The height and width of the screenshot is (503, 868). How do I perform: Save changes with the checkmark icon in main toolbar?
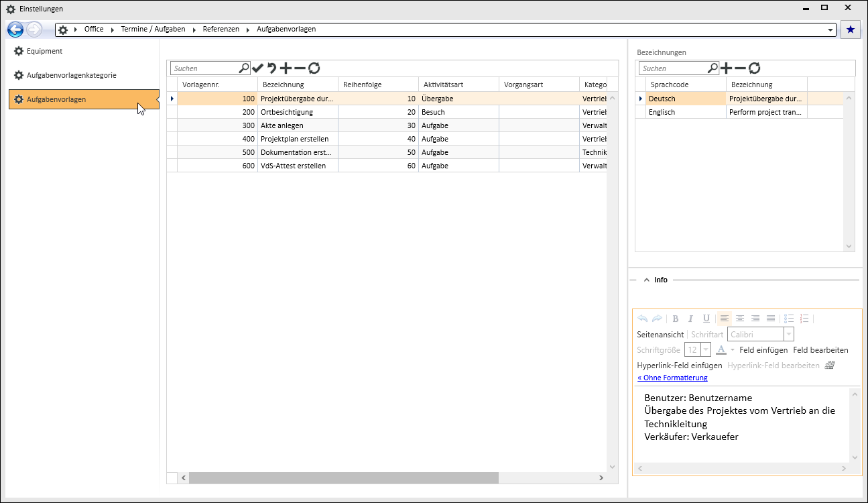coord(258,68)
